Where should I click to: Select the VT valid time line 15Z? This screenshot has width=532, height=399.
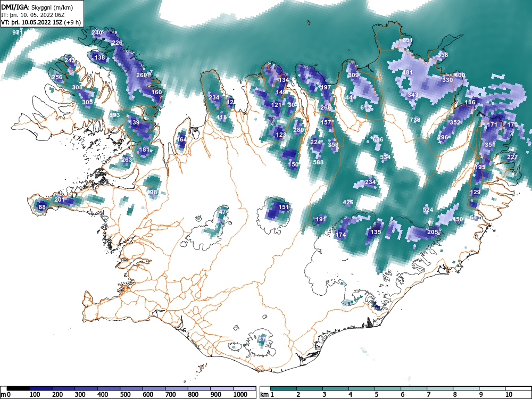click(x=41, y=22)
